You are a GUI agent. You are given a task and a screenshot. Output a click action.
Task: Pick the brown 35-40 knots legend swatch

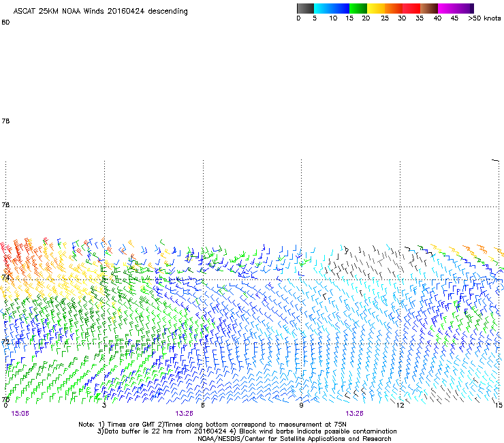pos(429,8)
